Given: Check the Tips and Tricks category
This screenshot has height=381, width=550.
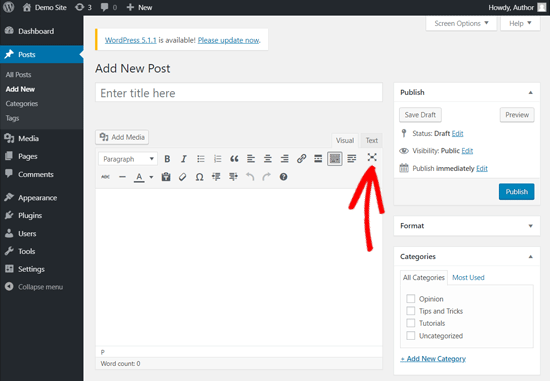Looking at the screenshot, I should click(x=410, y=311).
